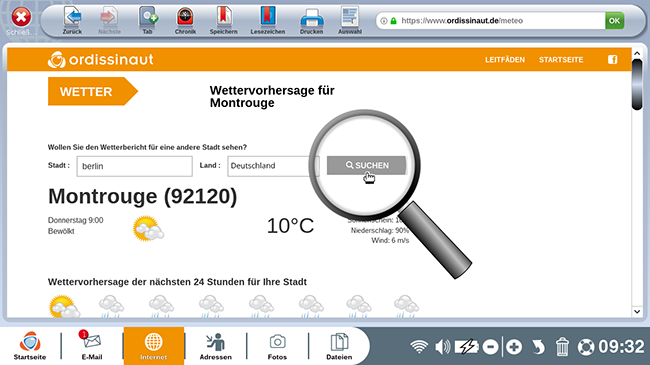Viewport: 650px width, 365px height.
Task: Open the Land dropdown showing Deutschland
Action: click(273, 166)
